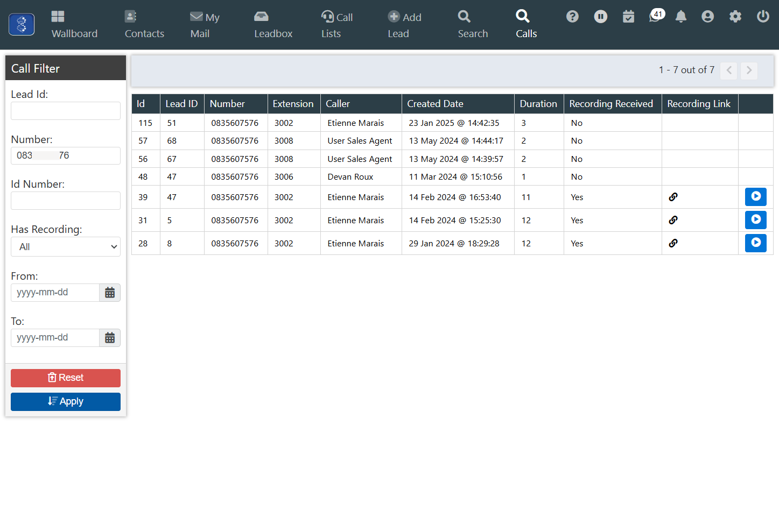Open the Search page
The image size is (779, 532).
click(473, 25)
